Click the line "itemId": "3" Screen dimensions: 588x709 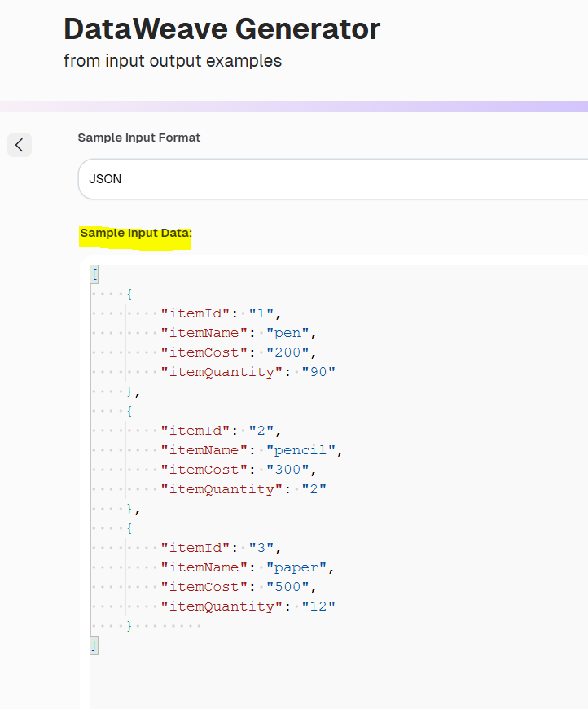pos(221,548)
